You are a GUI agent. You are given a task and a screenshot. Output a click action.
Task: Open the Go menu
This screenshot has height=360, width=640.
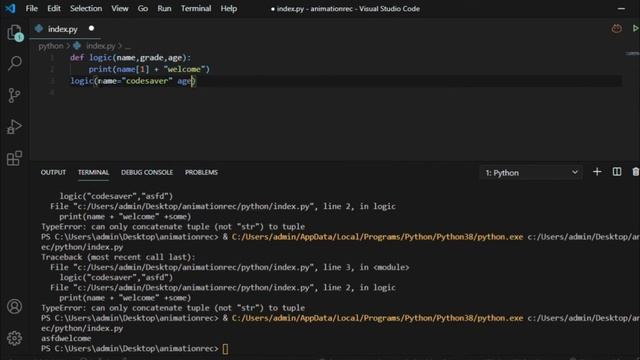[x=143, y=9]
